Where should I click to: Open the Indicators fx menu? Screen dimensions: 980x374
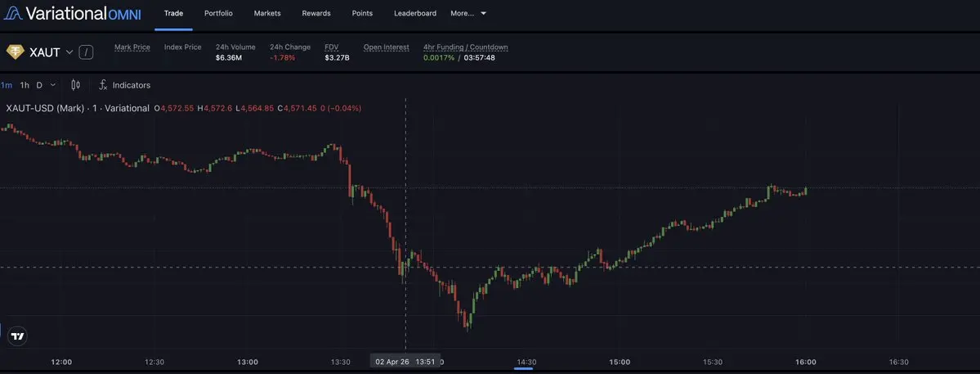click(125, 85)
